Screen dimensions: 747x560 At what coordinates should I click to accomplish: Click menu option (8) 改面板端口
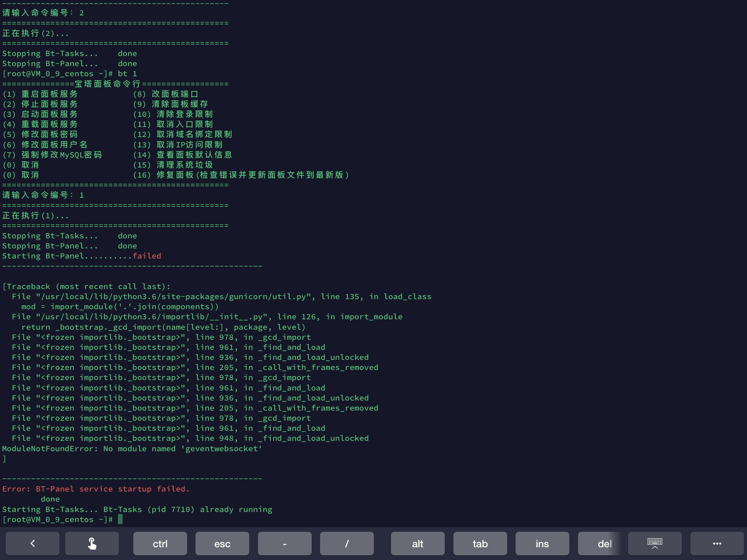(166, 94)
